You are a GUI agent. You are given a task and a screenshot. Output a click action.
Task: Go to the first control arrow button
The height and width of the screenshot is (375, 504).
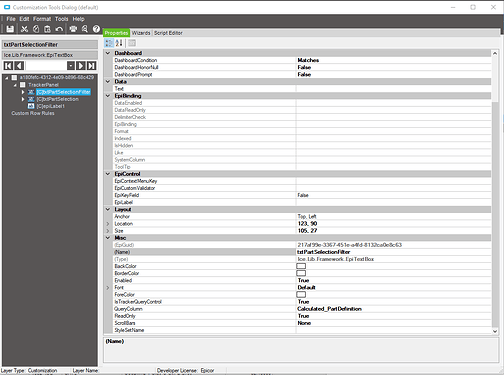pos(8,66)
